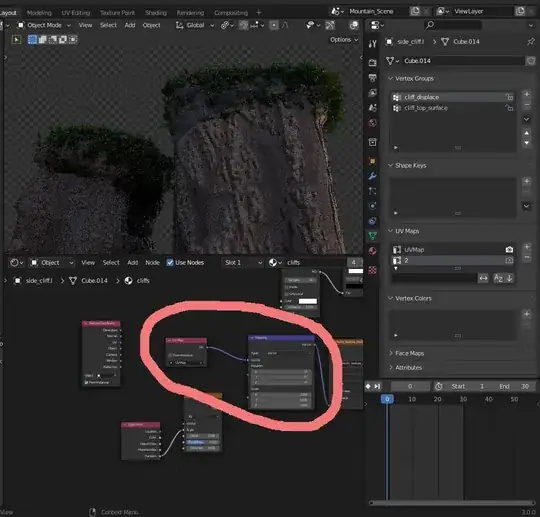Toggle lock on cliff_displace vertex group
Image resolution: width=540 pixels, height=517 pixels.
509,97
